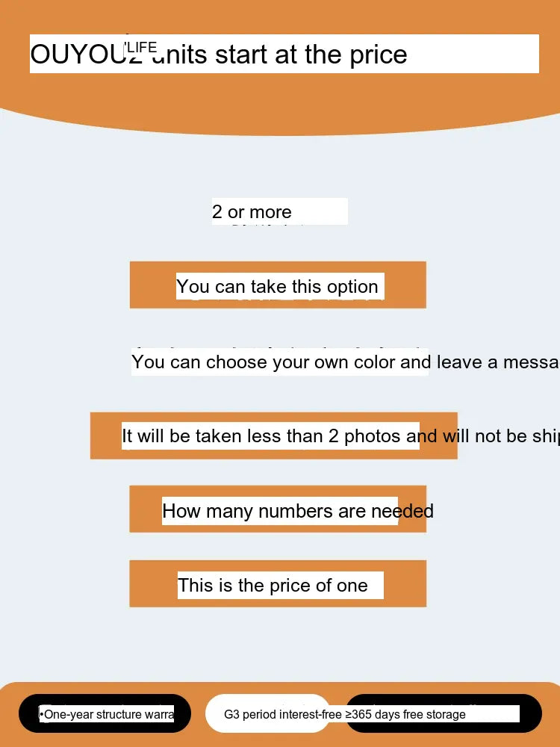Open the One-year structure warranty badge
This screenshot has width=560, height=747.
point(107,714)
